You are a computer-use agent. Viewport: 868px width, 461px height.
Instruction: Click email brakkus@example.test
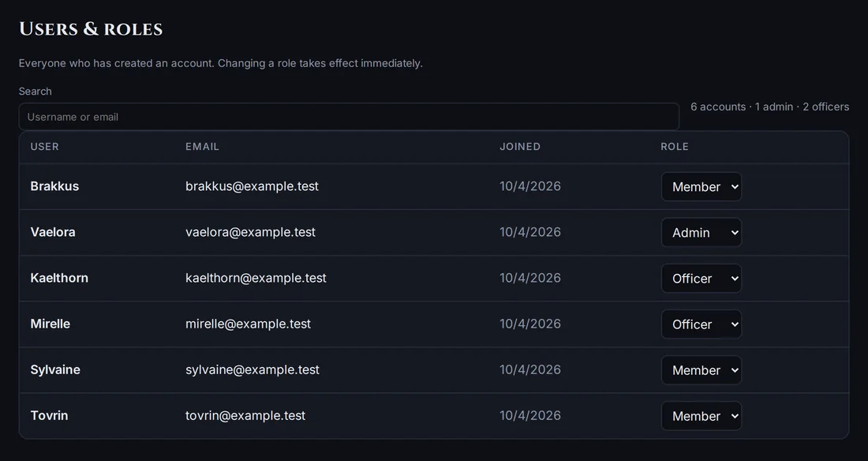[x=252, y=186]
